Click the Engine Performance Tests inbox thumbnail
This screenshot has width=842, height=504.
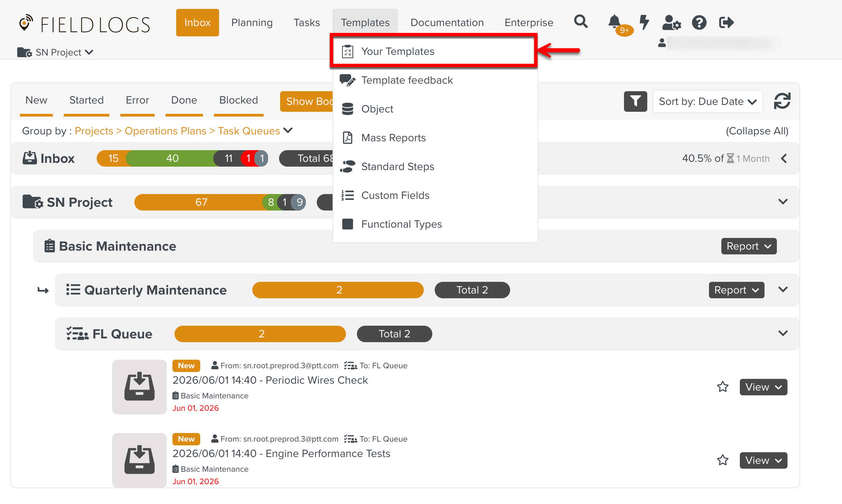pyautogui.click(x=139, y=460)
